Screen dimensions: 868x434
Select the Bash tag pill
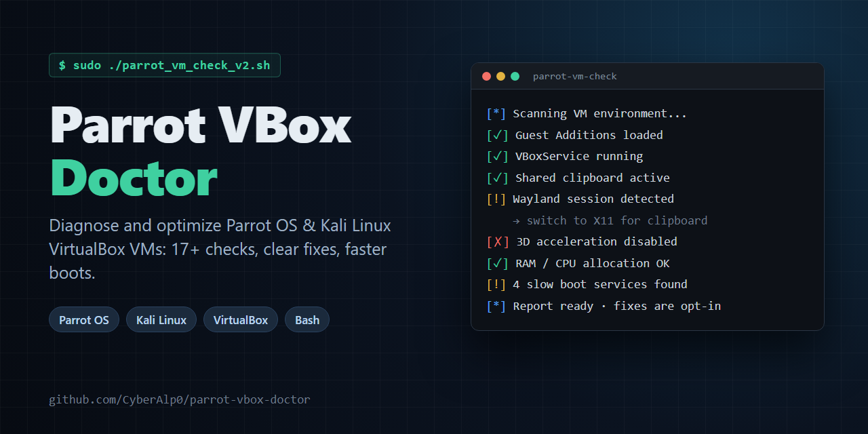tap(307, 319)
